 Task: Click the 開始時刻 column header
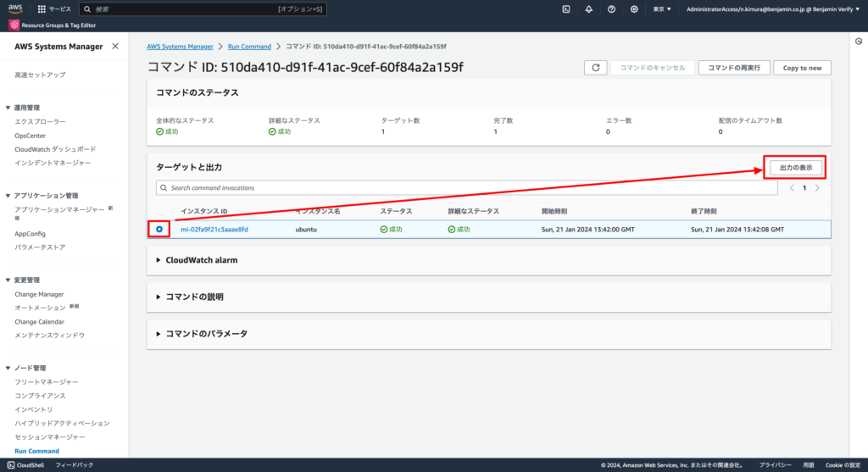pyautogui.click(x=554, y=211)
